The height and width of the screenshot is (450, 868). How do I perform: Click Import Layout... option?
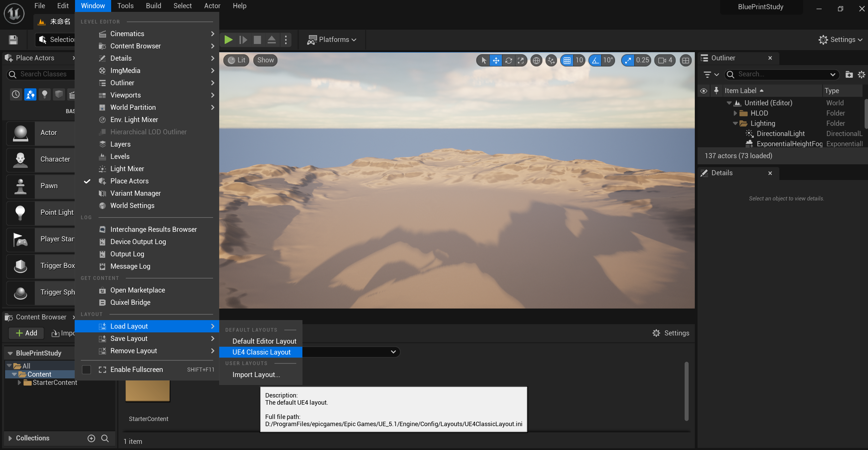tap(261, 375)
